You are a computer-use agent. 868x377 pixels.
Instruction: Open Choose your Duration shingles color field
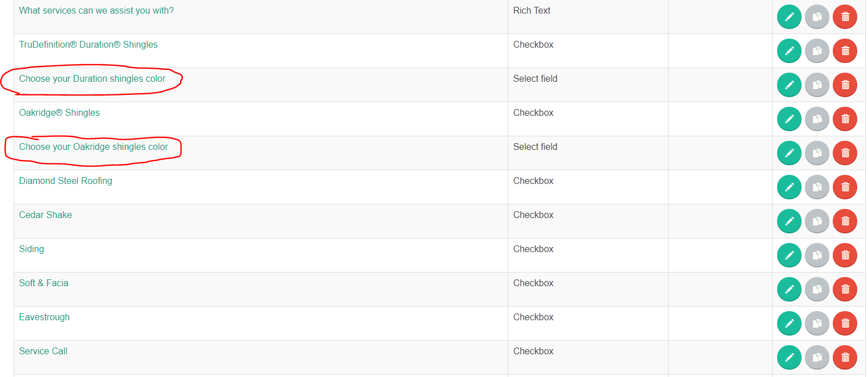click(x=92, y=78)
